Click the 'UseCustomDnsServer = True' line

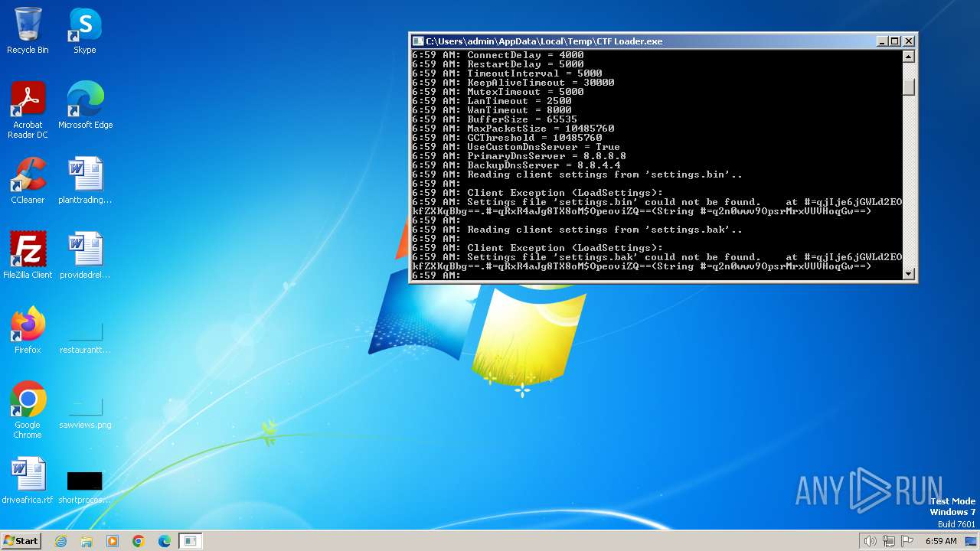pyautogui.click(x=516, y=147)
